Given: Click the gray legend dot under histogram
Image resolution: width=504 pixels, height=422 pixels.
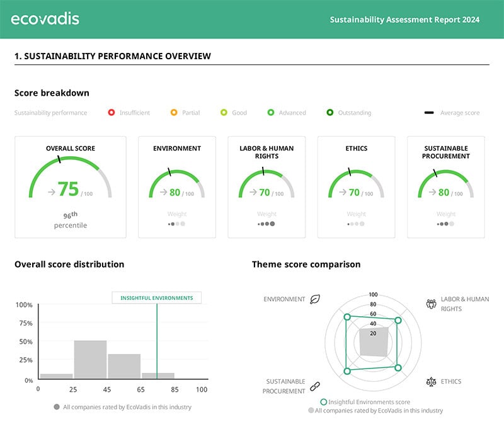Looking at the screenshot, I should pos(57,407).
